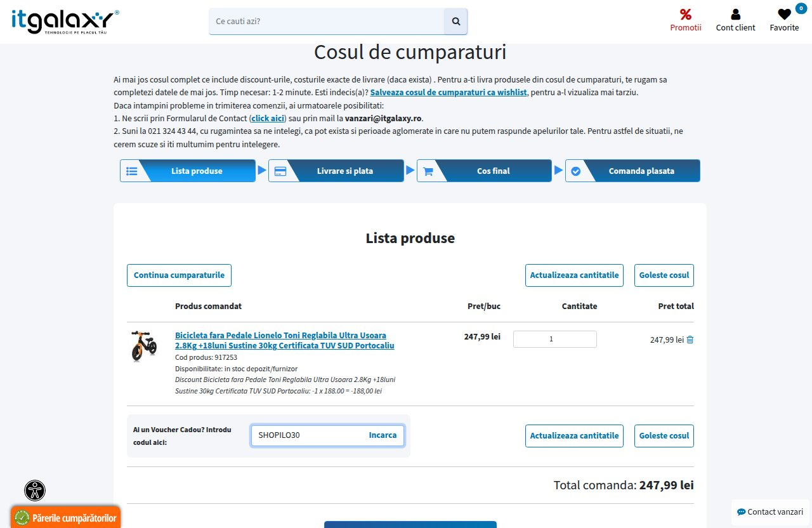Click the Cos final cart icon

[428, 171]
